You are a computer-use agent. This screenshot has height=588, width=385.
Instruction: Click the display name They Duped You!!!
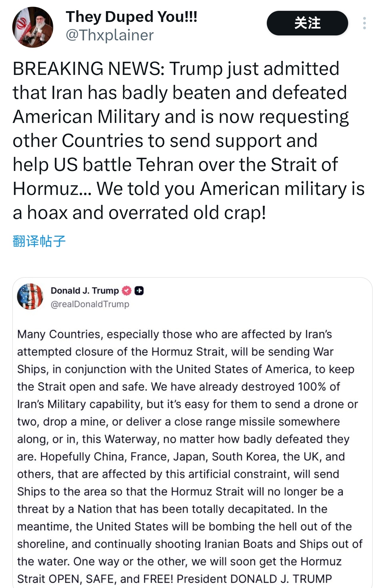(131, 17)
